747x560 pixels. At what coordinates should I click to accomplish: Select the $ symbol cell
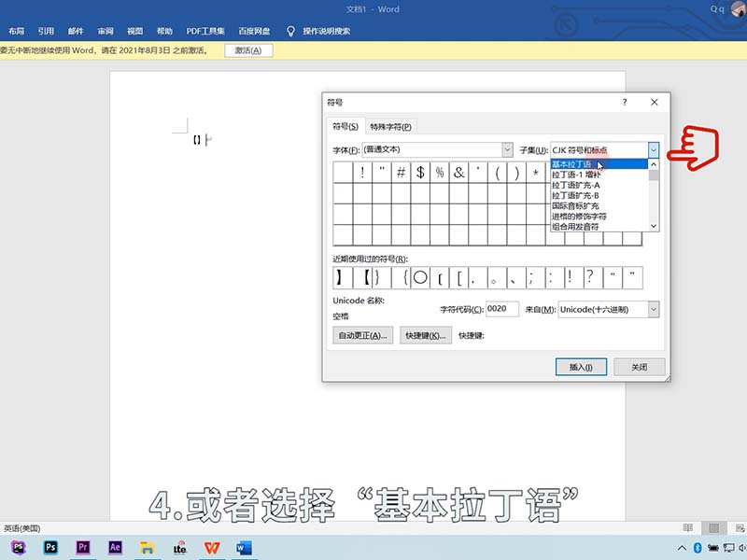point(420,173)
